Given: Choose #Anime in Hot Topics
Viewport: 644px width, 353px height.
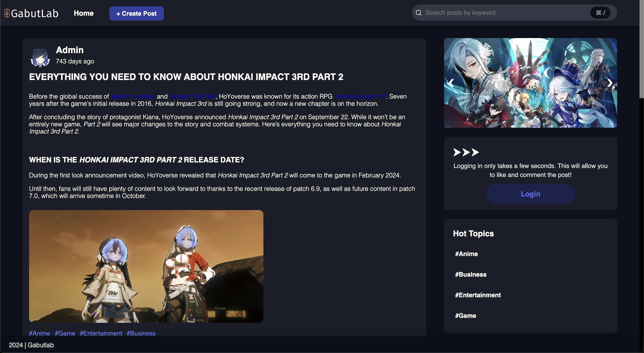Looking at the screenshot, I should coord(466,254).
